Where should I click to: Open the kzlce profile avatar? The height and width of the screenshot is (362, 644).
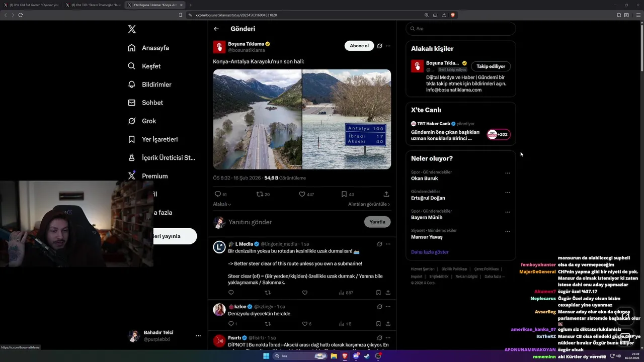click(219, 310)
